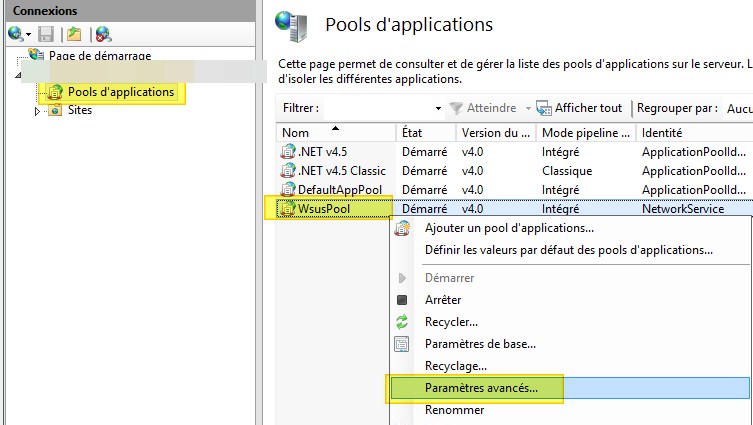
Task: Click the grey play icon beside Démarrer
Action: point(402,278)
